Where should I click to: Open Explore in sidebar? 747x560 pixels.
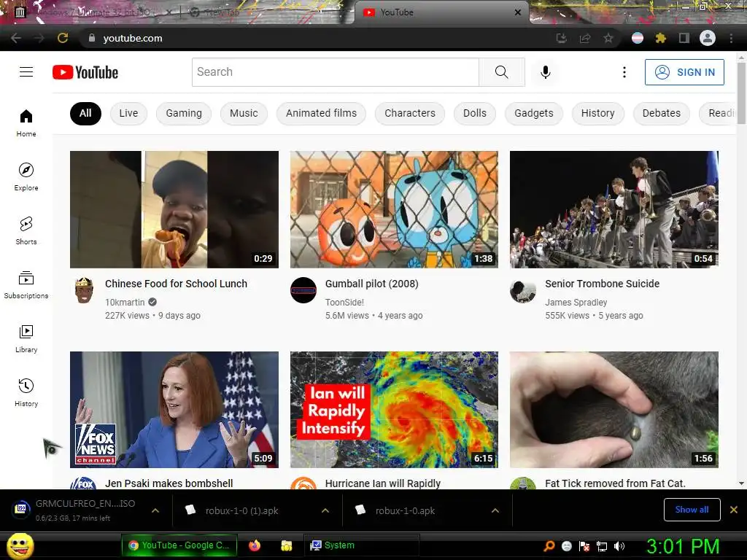tap(26, 176)
